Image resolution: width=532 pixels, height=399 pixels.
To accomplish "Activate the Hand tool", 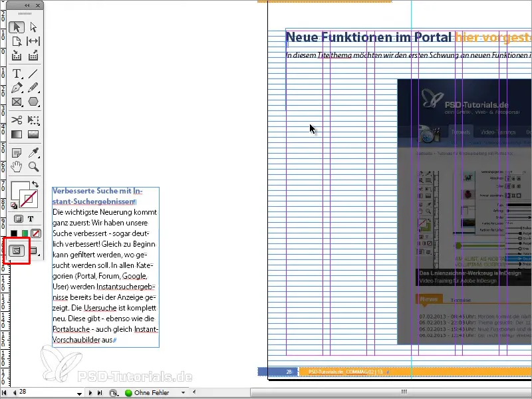I will pos(17,166).
